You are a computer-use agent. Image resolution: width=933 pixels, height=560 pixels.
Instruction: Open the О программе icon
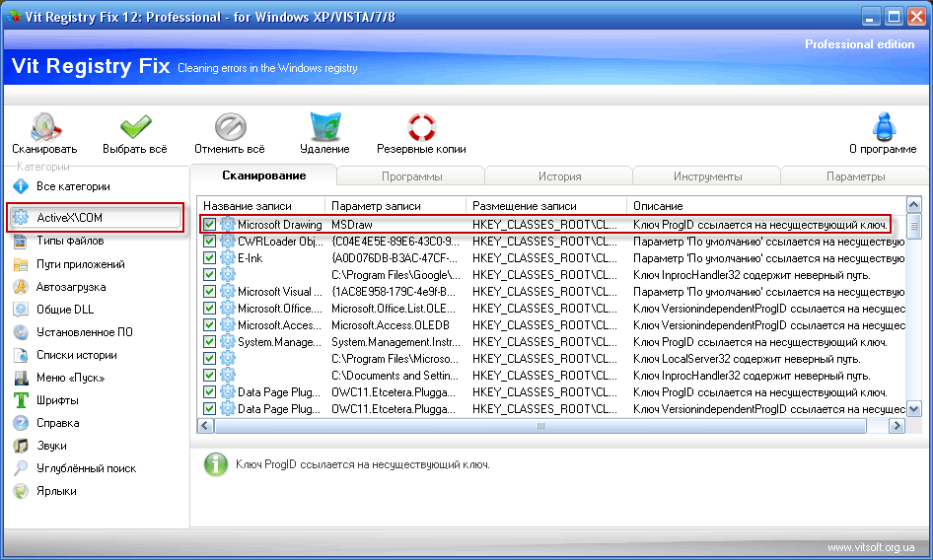[883, 128]
